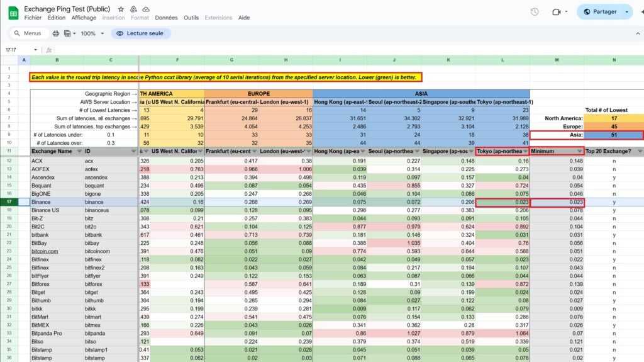This screenshot has height=362, width=644.
Task: Select the yellow latency description note
Action: (x=226, y=77)
